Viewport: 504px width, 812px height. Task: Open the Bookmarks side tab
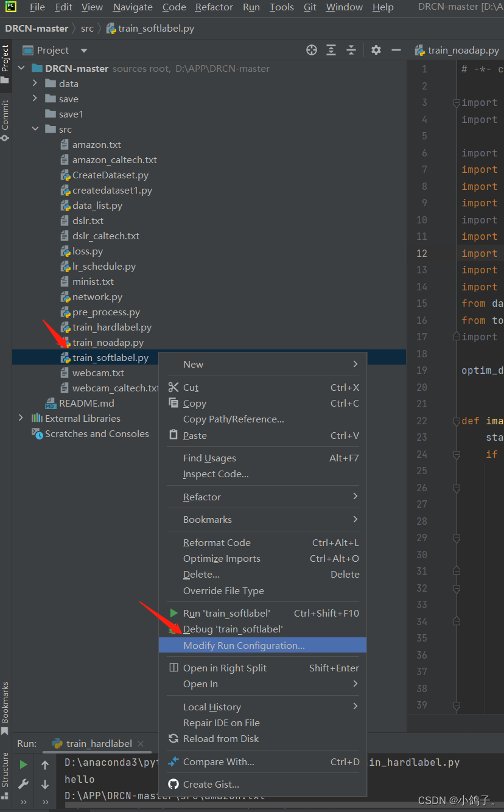[5, 708]
